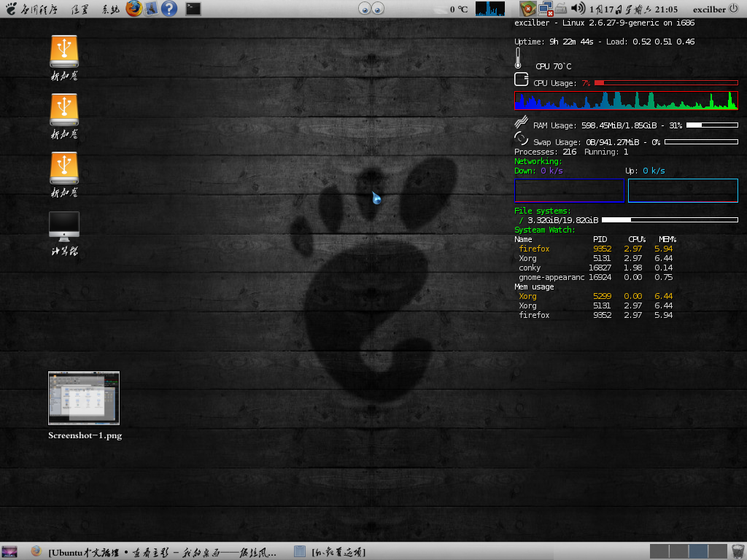Screen dimensions: 747x560
Task: Switch to the first workspace in switcher
Action: click(x=659, y=551)
